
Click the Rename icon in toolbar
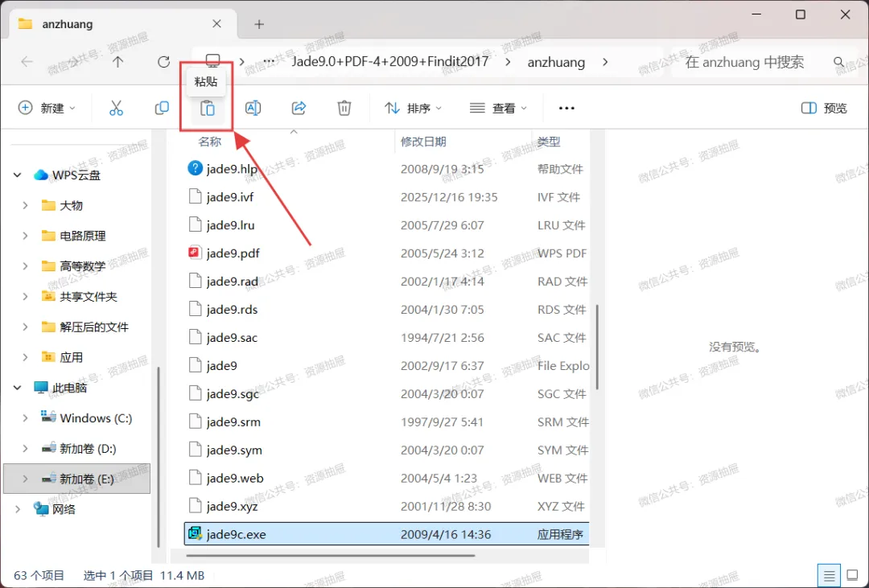click(x=253, y=108)
